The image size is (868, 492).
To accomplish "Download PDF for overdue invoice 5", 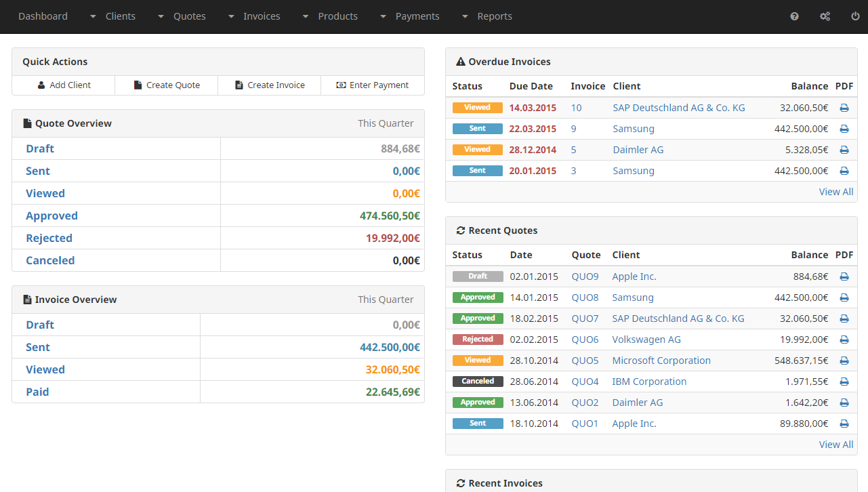I will (x=844, y=150).
